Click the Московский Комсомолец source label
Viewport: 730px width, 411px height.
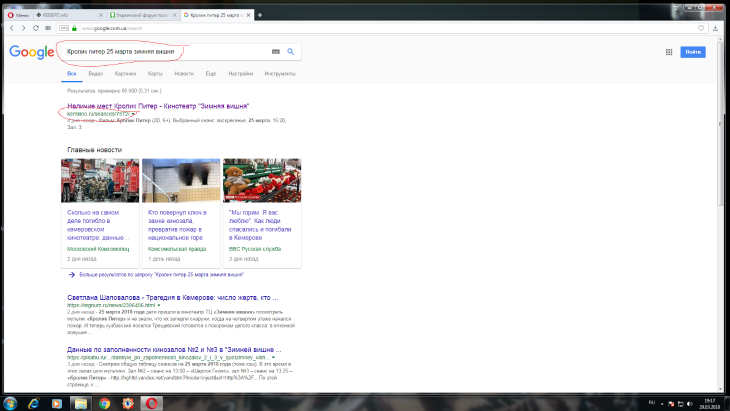[98, 249]
